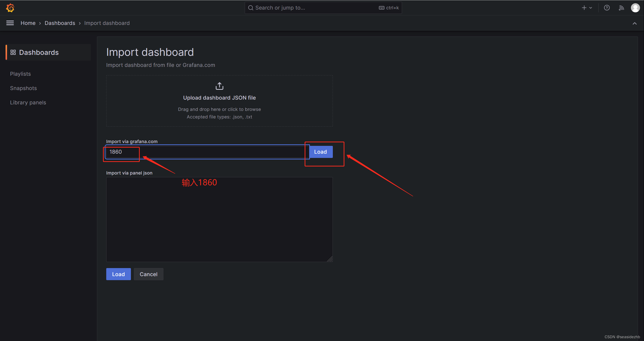644x341 pixels.
Task: Click Accepted file types text
Action: coord(220,117)
